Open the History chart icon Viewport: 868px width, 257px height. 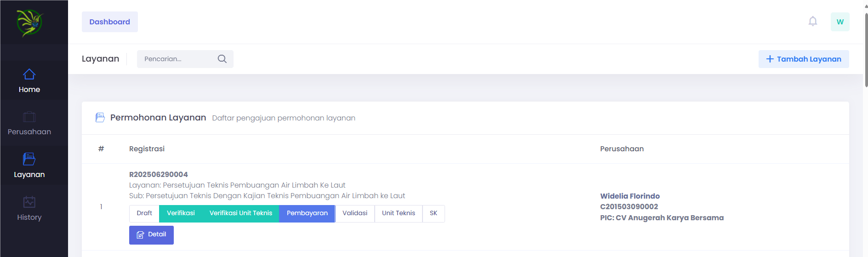pos(29,202)
